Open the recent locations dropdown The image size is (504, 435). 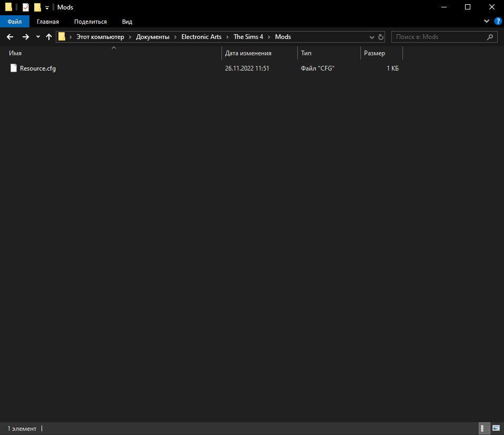(x=38, y=37)
